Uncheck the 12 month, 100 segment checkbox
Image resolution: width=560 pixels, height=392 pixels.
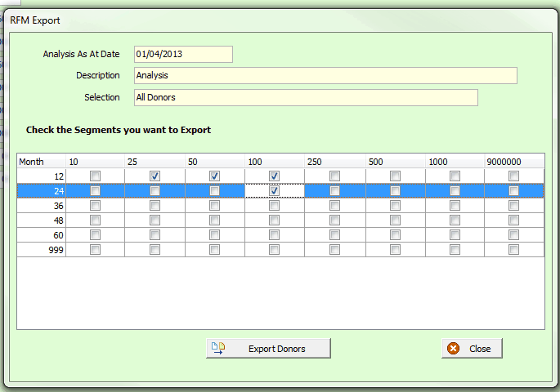pyautogui.click(x=274, y=176)
